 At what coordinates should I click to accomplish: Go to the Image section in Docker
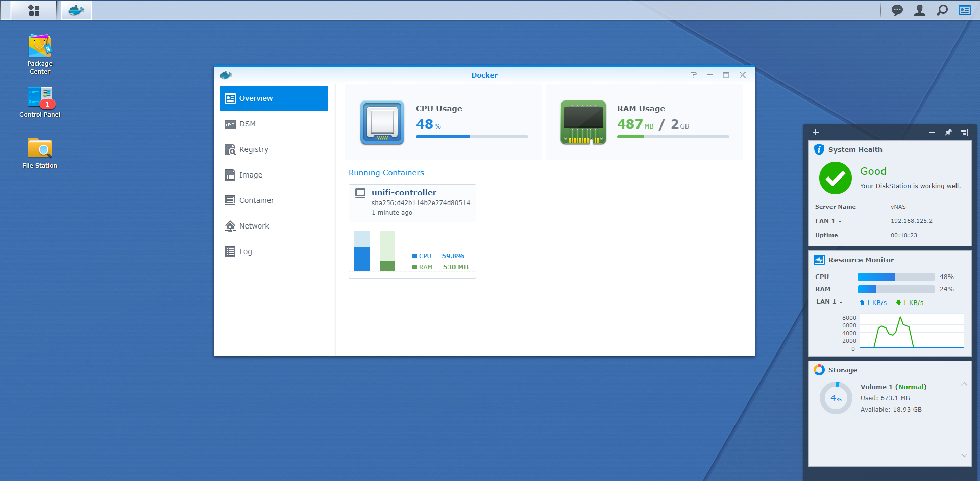(x=274, y=175)
